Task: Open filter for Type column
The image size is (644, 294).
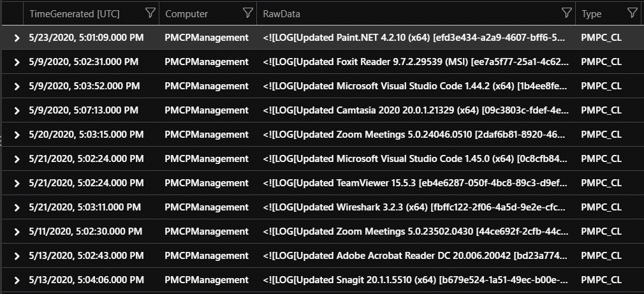Action: pos(633,13)
